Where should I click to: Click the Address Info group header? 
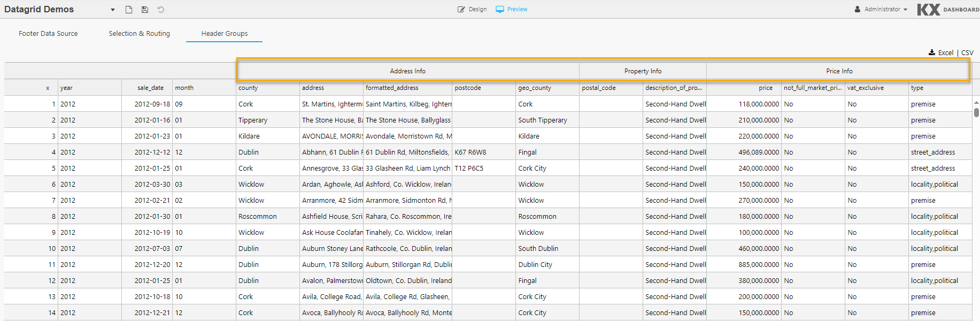coord(407,71)
